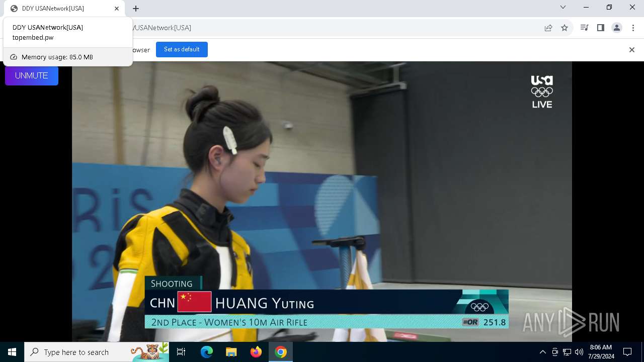644x362 pixels.
Task: Click the tab tooltip memory usage text
Action: [57, 57]
